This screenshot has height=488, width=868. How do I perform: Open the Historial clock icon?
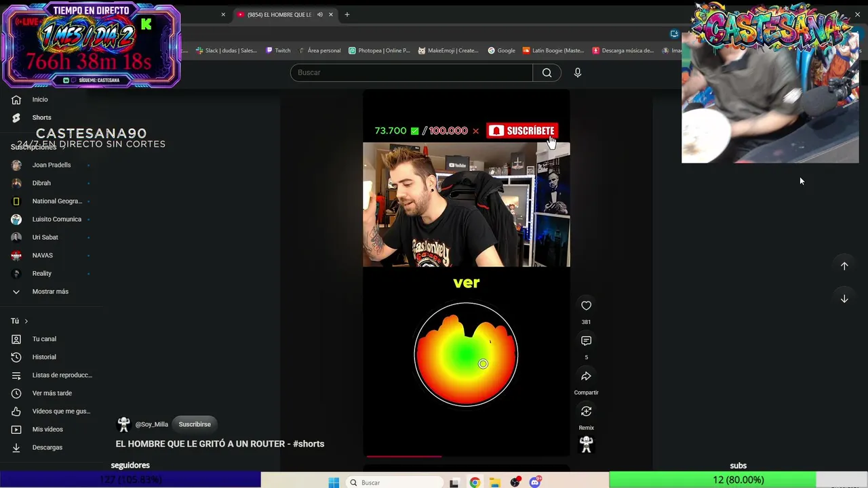click(x=16, y=357)
